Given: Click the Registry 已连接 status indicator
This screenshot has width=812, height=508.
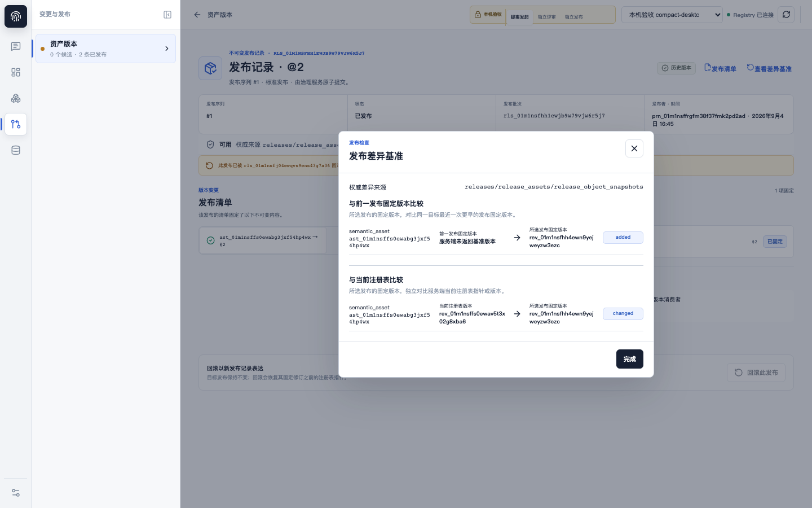Looking at the screenshot, I should tap(750, 15).
